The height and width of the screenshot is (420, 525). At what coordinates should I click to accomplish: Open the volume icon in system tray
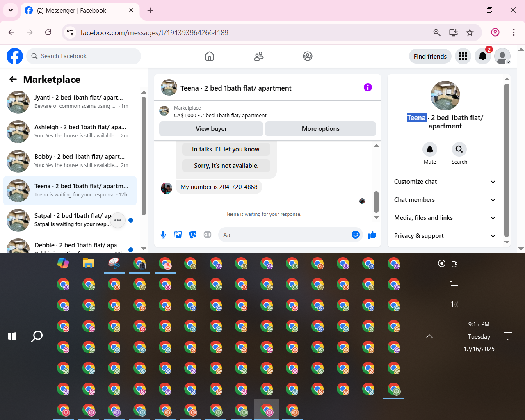tap(454, 304)
